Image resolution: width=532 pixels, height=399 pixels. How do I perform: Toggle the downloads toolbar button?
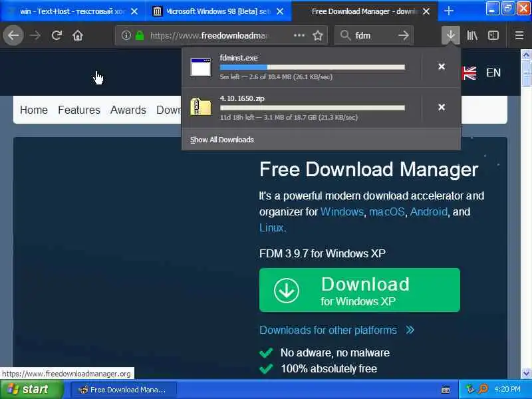pos(451,35)
